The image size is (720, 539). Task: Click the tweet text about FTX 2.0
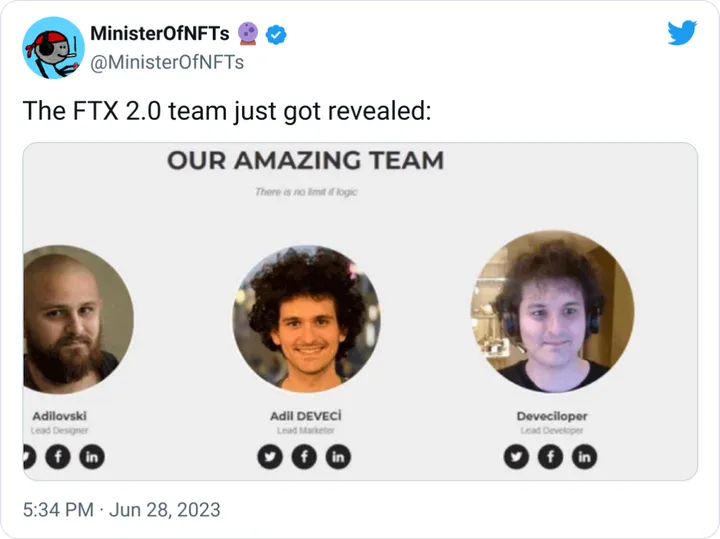pyautogui.click(x=226, y=111)
